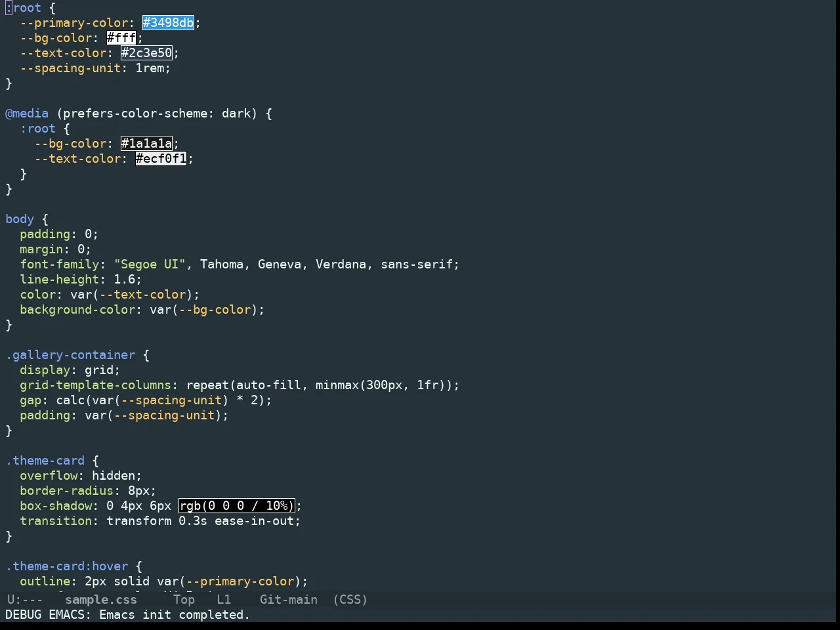Image resolution: width=840 pixels, height=630 pixels.
Task: Click the .gallery-container selector
Action: coord(70,355)
